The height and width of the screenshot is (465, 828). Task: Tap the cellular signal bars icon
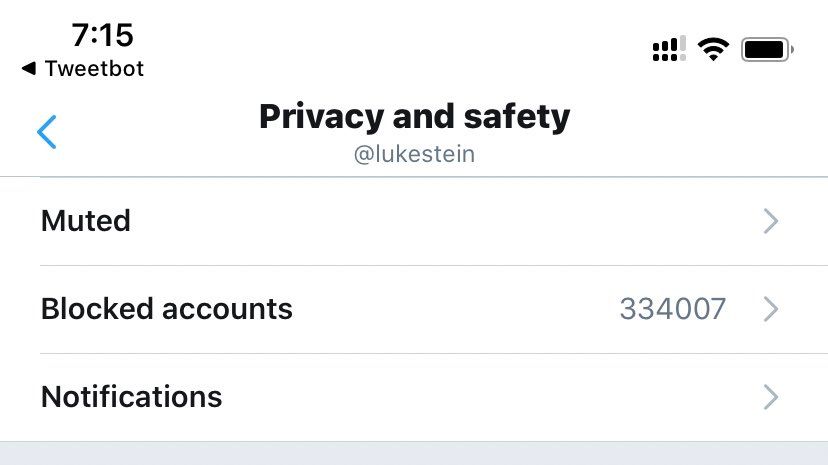tap(668, 49)
